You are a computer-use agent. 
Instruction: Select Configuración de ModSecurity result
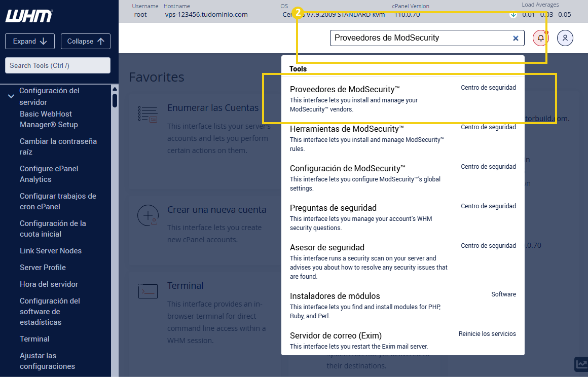pyautogui.click(x=403, y=178)
